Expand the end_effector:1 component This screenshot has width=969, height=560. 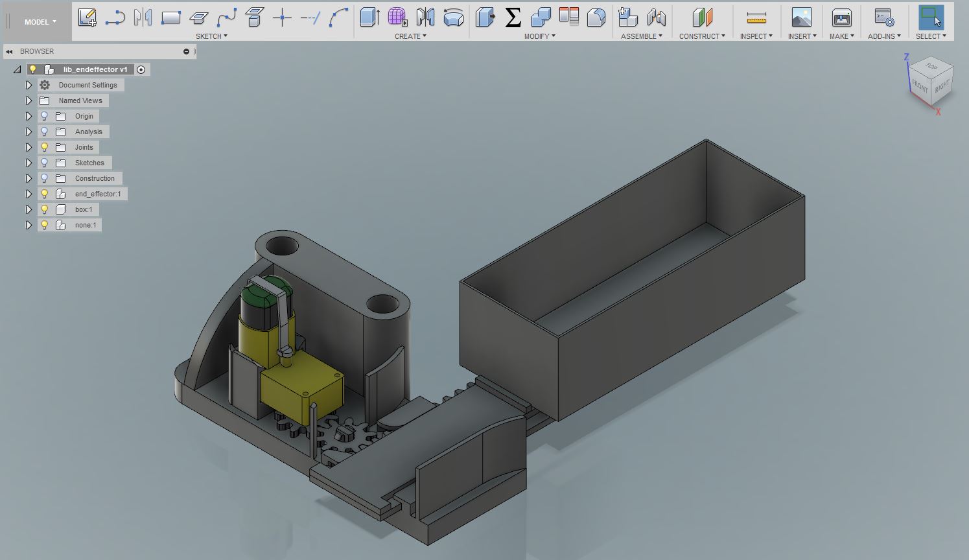coord(29,194)
